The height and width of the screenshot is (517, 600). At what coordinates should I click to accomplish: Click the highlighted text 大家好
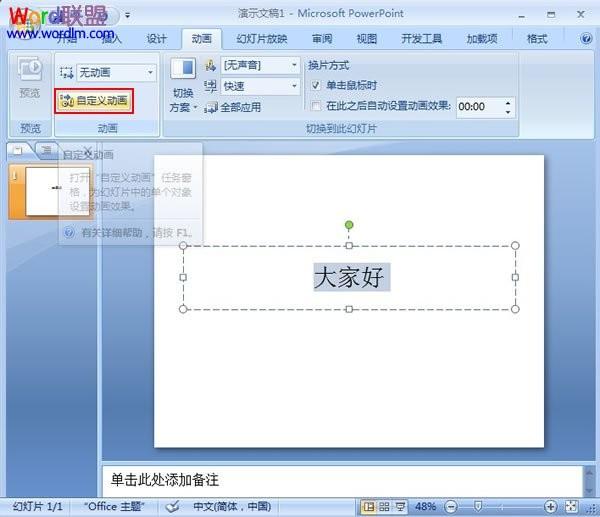coord(349,277)
